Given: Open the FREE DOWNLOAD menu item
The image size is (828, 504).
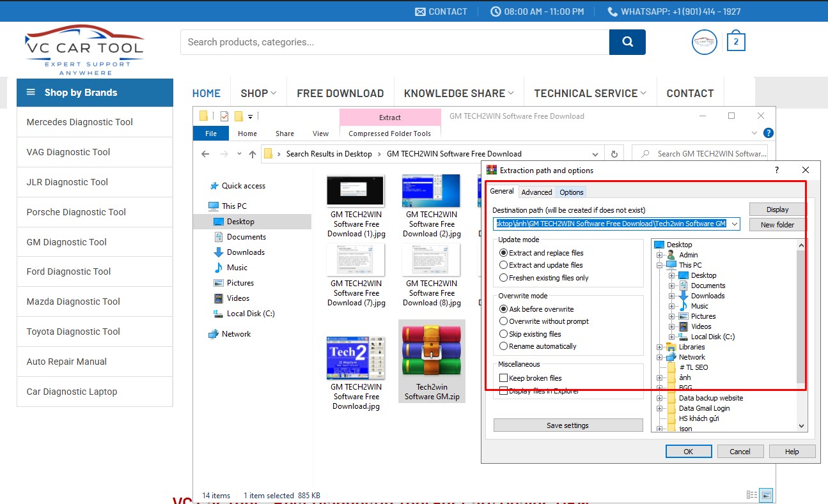Looking at the screenshot, I should click(x=340, y=93).
